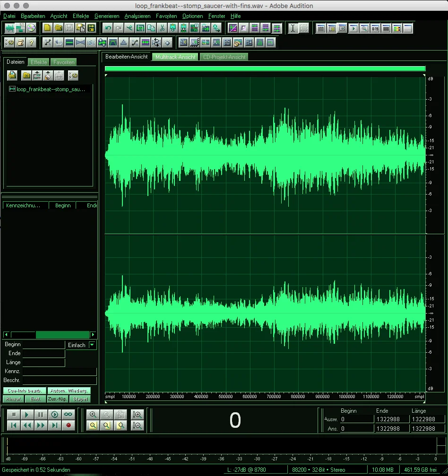This screenshot has width=448, height=476.
Task: Open the Favoriten tab in left panel
Action: coord(64,62)
